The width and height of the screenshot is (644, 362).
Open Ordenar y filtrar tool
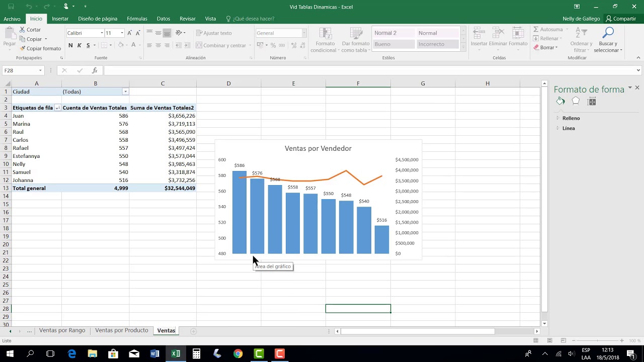click(581, 39)
